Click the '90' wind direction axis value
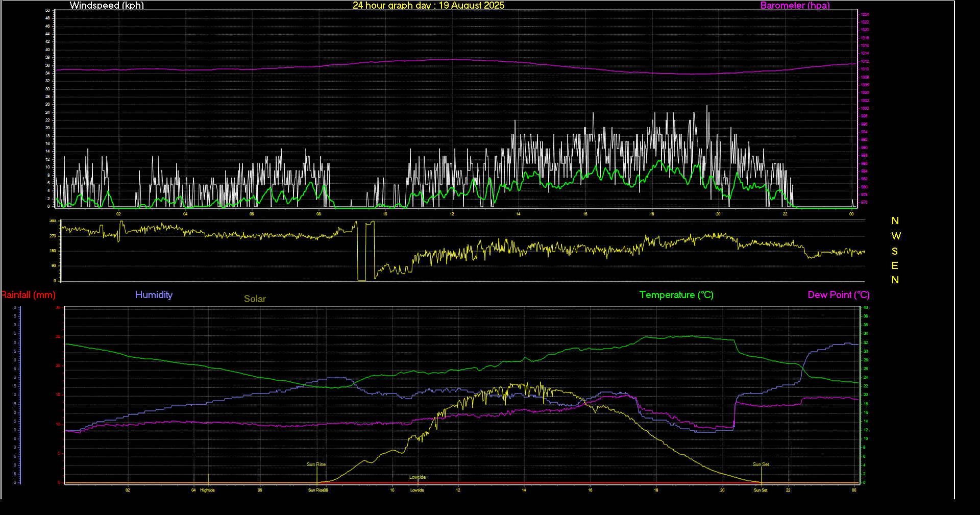This screenshot has height=515, width=980. [x=54, y=265]
